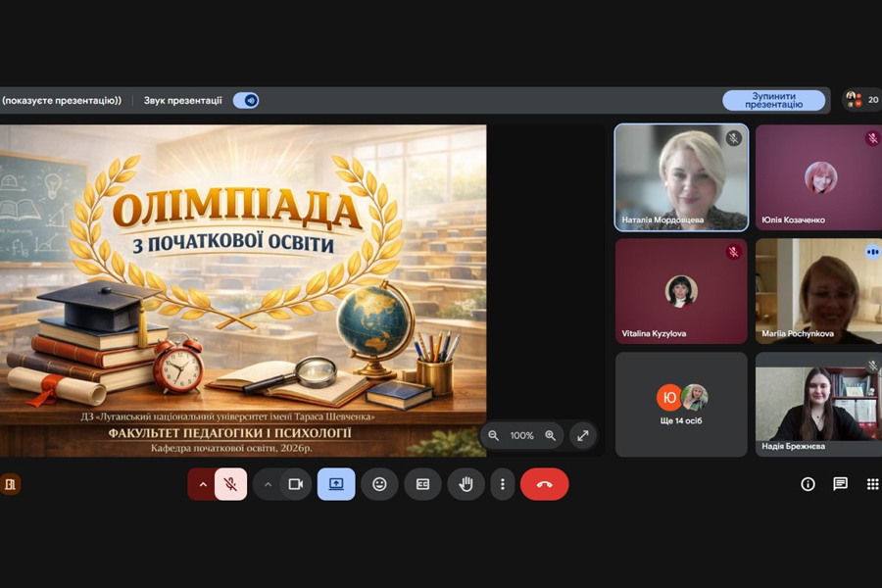This screenshot has width=882, height=588.
Task: Leave the call with red hang-up button
Action: point(544,484)
